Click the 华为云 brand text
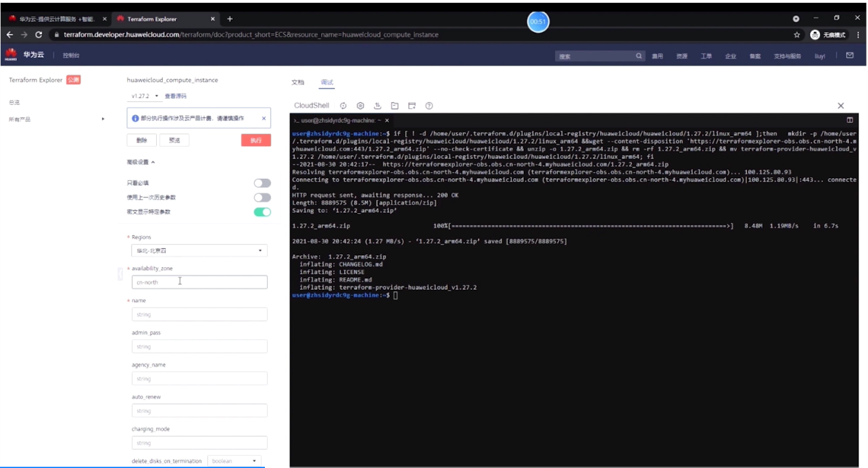 34,55
